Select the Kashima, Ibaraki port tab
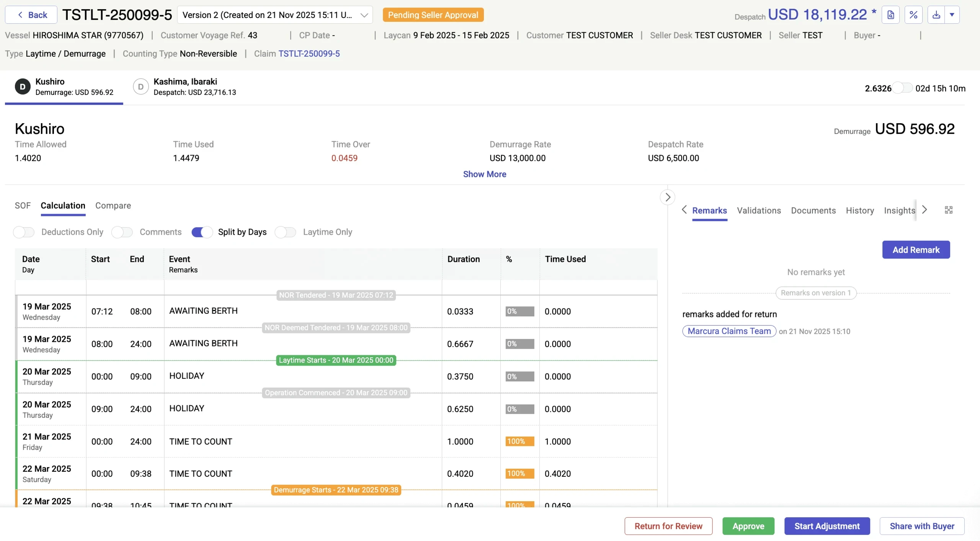The width and height of the screenshot is (980, 541). (x=185, y=87)
